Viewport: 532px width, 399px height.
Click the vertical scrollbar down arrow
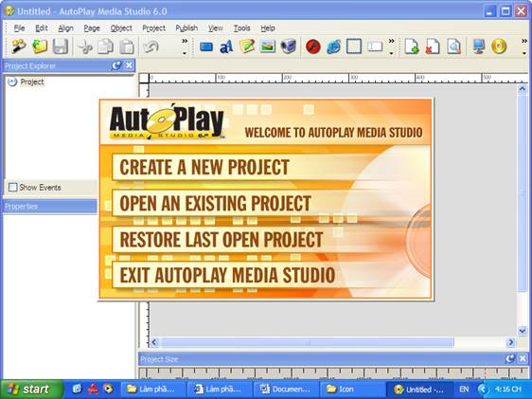[523, 331]
